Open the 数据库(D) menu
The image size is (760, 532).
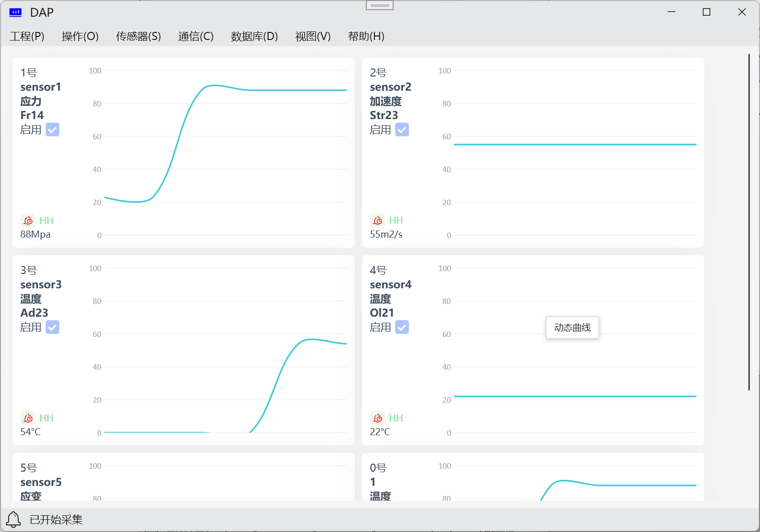(254, 36)
